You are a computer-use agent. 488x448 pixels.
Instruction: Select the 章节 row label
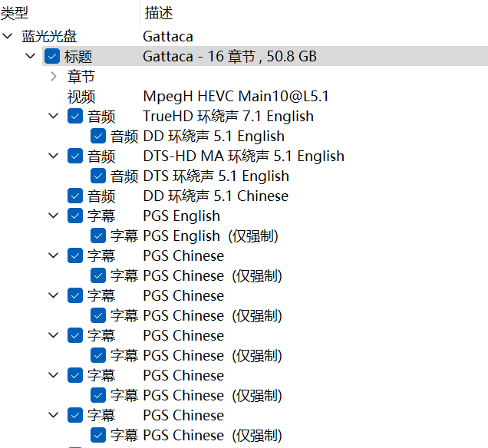[x=81, y=77]
